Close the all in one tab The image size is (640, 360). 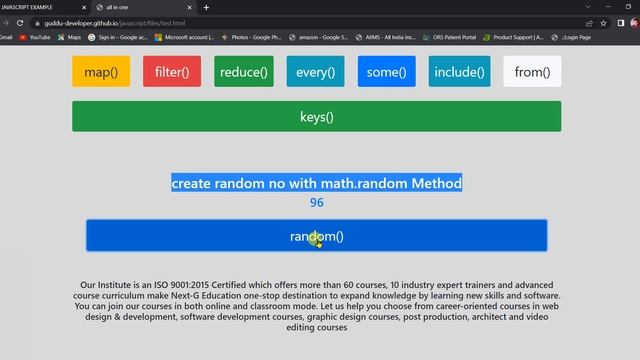point(189,7)
